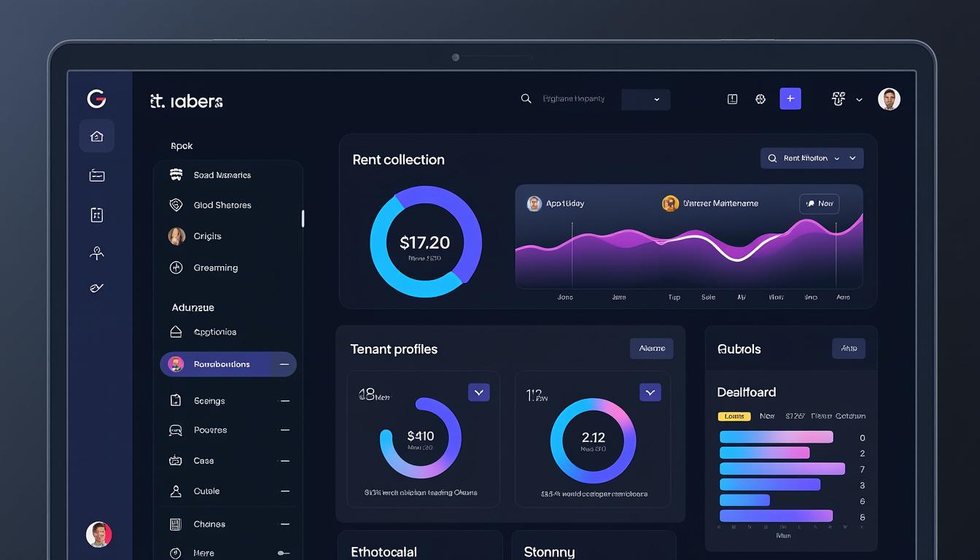Click the Rent collection heading
Screen dimensions: 980x560
[x=398, y=160]
